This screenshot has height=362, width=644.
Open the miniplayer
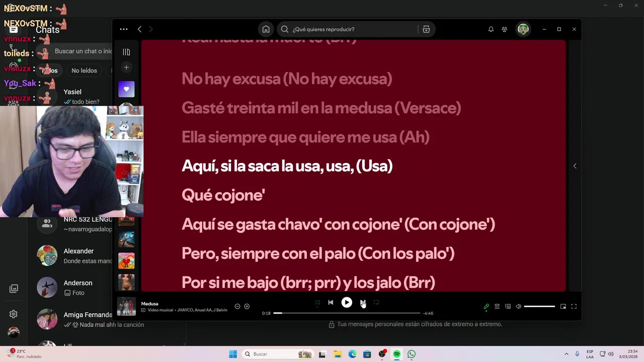(563, 306)
